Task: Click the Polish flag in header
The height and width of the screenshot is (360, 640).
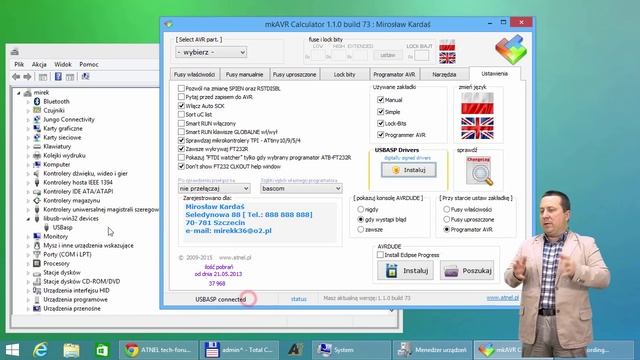Action: pos(447,45)
